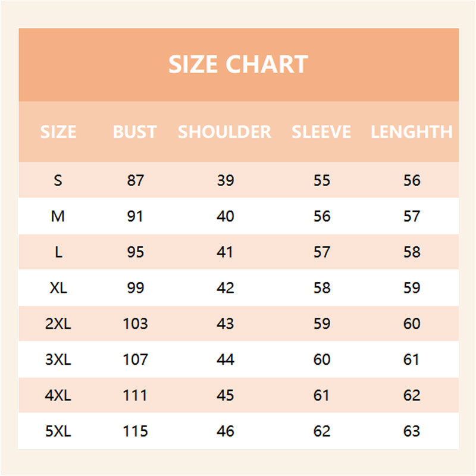The image size is (476, 476).
Task: Click the SIZE CHART title
Action: 238,64
